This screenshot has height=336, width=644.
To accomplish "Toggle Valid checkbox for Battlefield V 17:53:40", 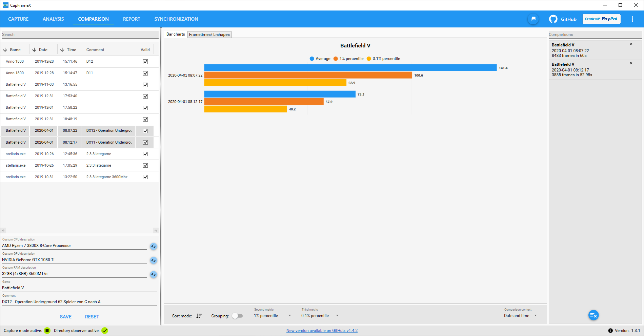I will (x=145, y=96).
